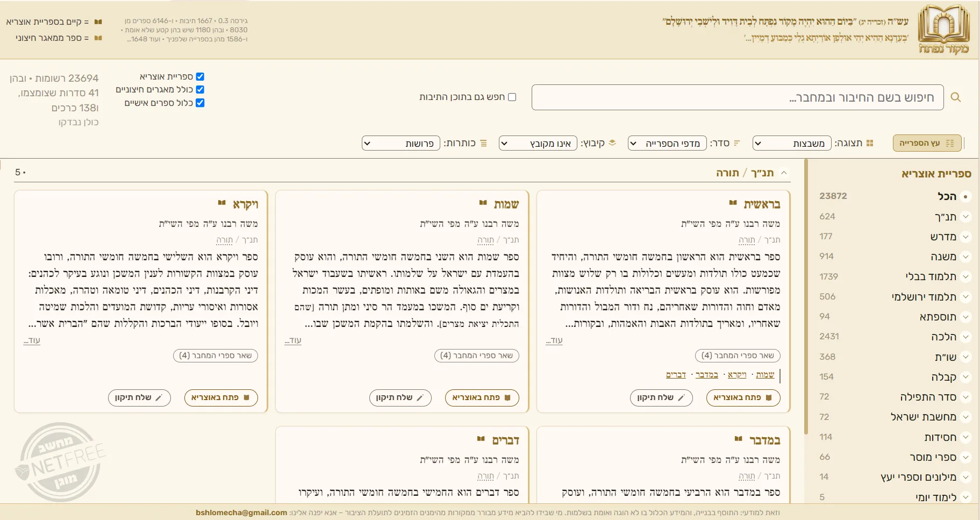This screenshot has height=520, width=980.
Task: Select מדרש category in the sidebar
Action: [943, 237]
